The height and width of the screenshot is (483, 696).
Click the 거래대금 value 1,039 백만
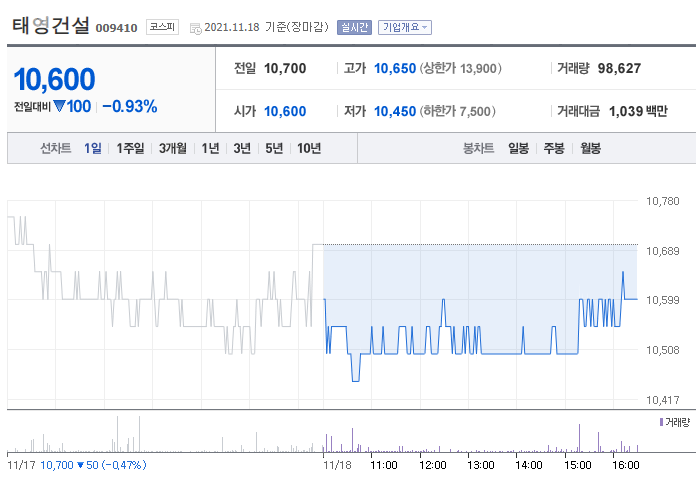(638, 111)
